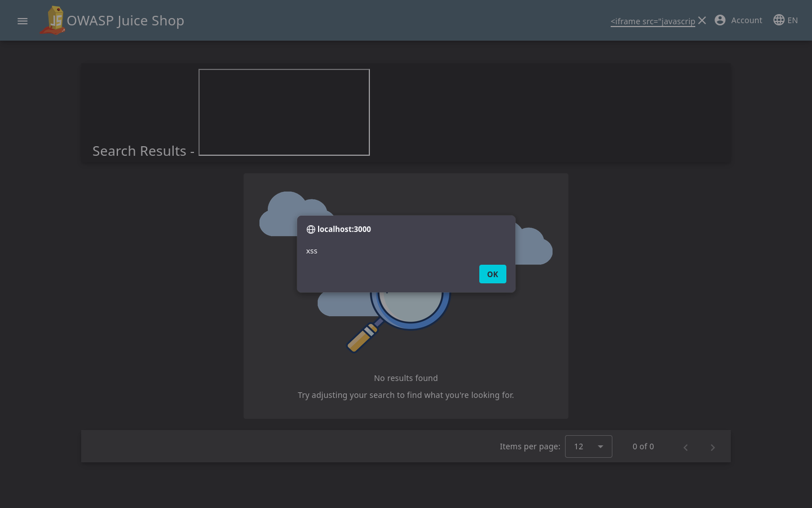Screen dimensions: 812x508
Task: Click inside the injected iframe box
Action: point(284,112)
